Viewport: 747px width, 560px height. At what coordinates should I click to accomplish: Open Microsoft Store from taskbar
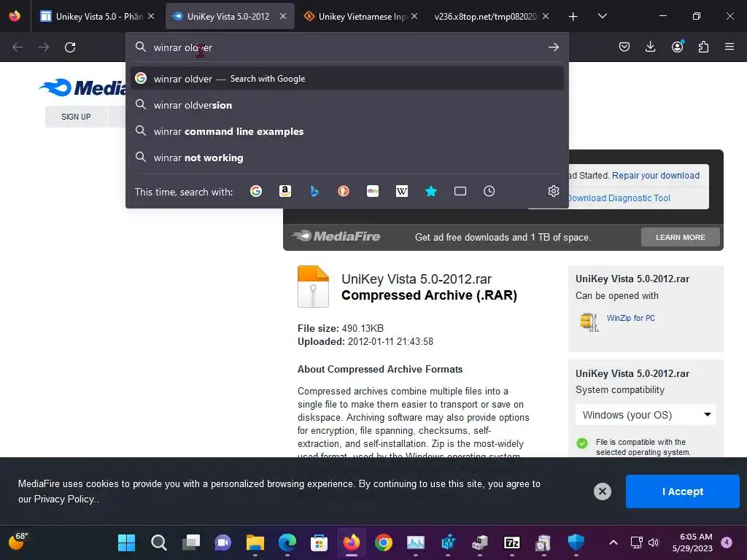coord(320,542)
